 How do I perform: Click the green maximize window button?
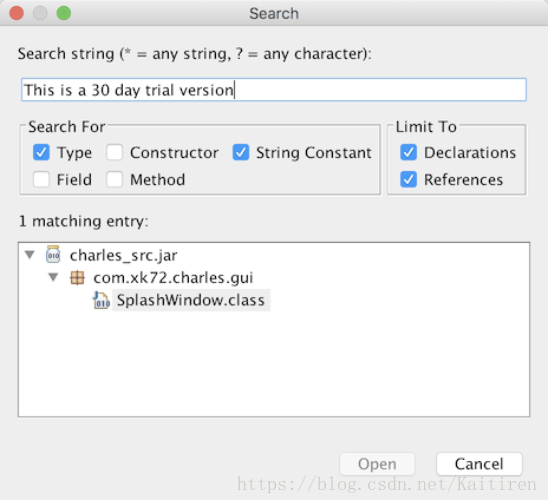pyautogui.click(x=64, y=13)
